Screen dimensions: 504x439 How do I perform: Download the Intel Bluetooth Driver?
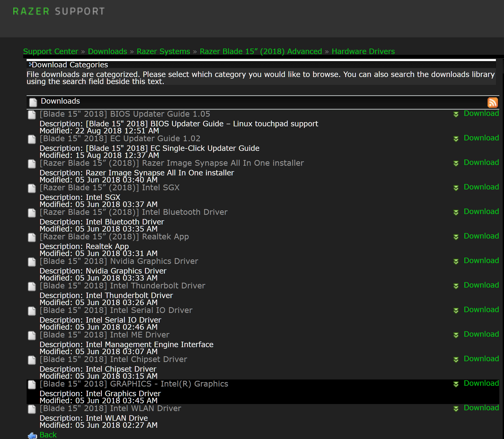click(x=481, y=211)
